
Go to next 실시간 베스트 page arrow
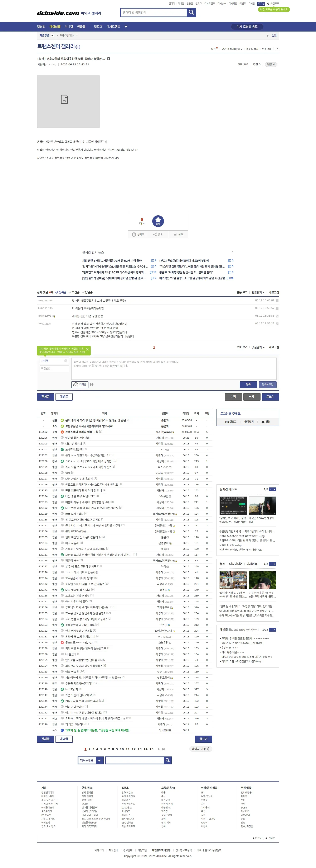pyautogui.click(x=275, y=489)
